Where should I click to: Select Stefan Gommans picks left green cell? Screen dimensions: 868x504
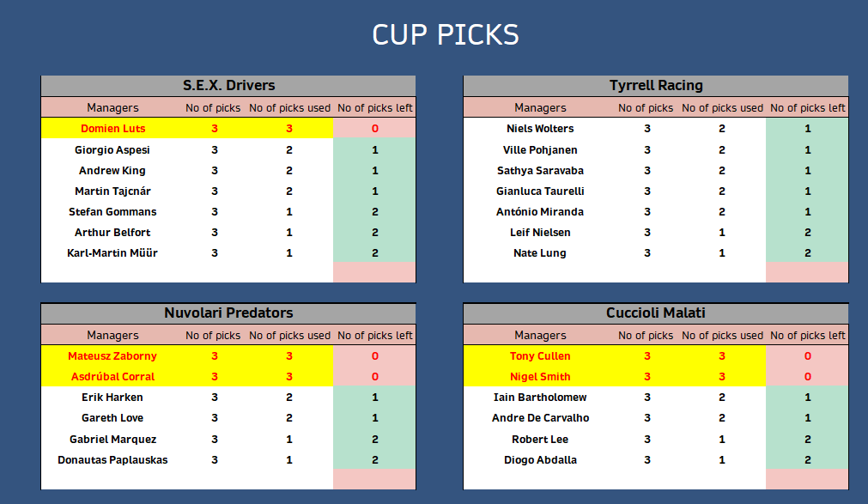pos(375,211)
